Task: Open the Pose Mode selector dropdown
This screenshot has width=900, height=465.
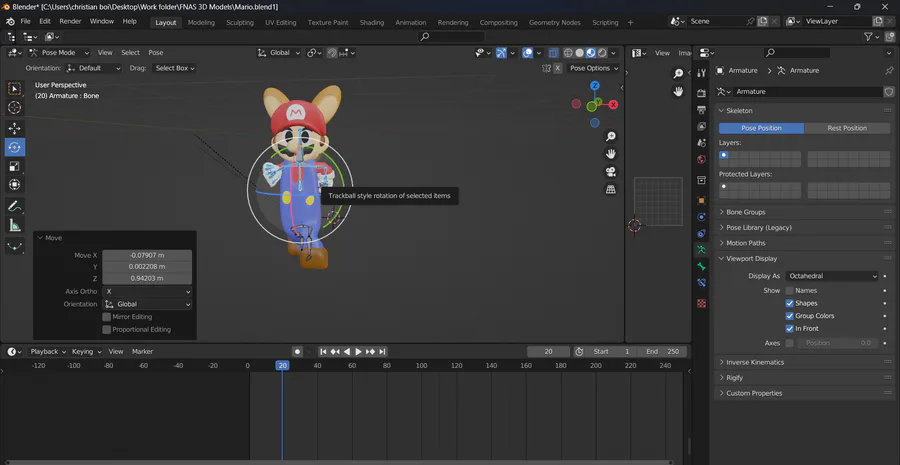Action: click(59, 53)
